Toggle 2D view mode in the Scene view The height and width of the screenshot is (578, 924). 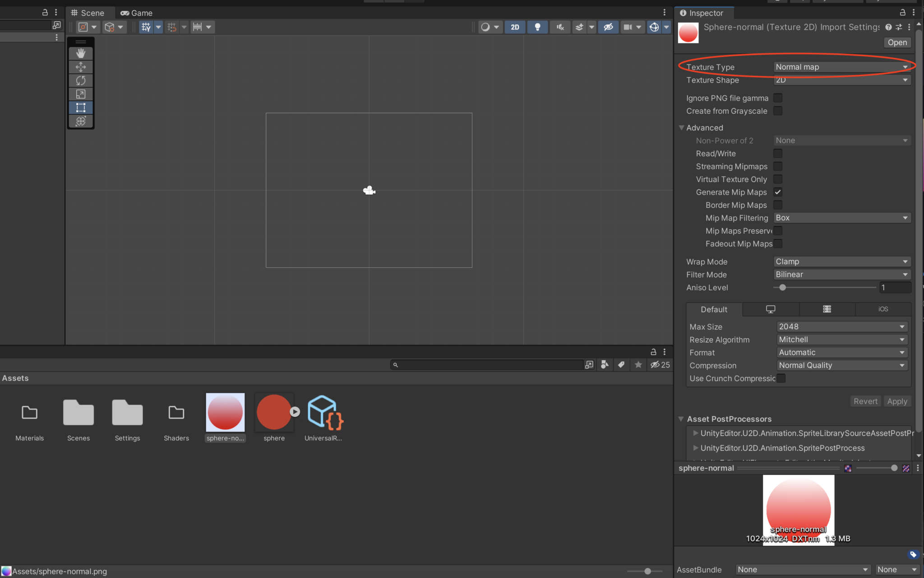[514, 27]
